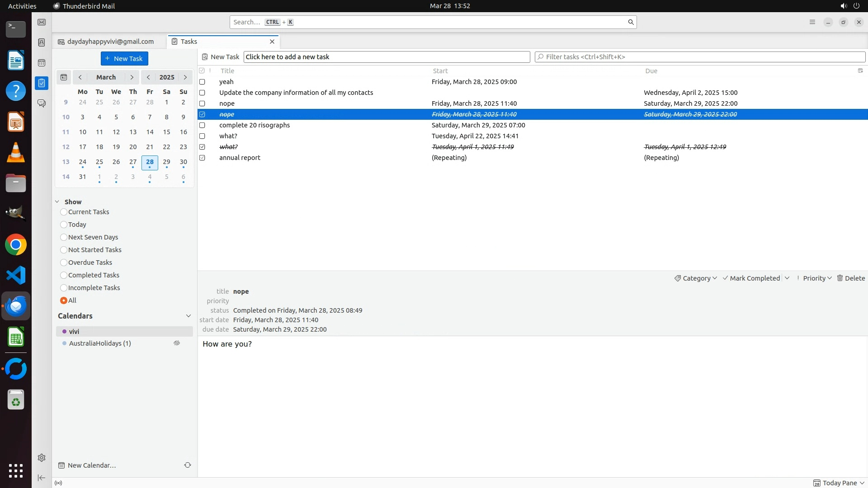Image resolution: width=868 pixels, height=488 pixels.
Task: Check the 'complete 20 risographs' task checkbox
Action: [202, 125]
